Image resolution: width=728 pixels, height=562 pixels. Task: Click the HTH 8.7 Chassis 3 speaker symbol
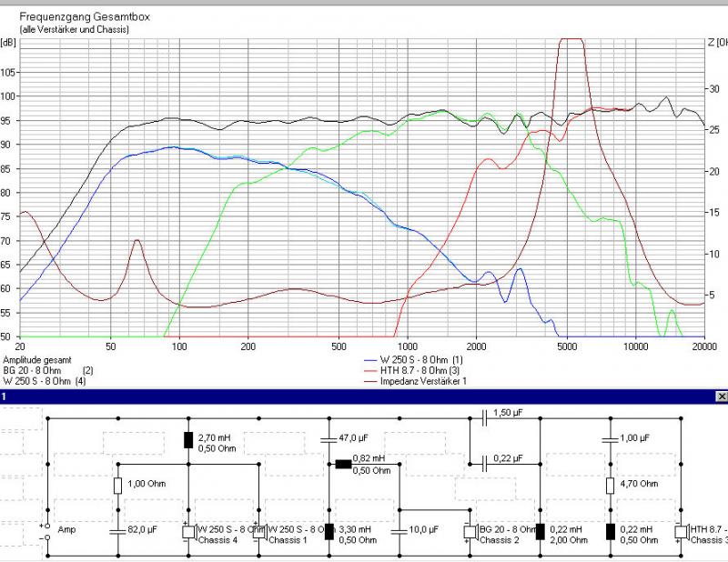click(x=682, y=532)
